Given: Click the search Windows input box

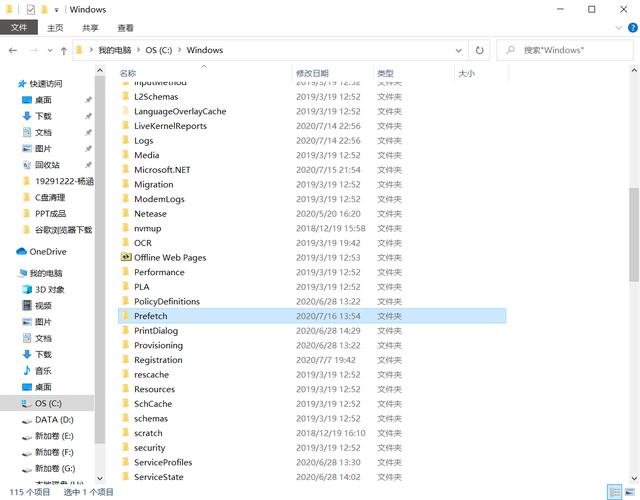Looking at the screenshot, I should (565, 50).
